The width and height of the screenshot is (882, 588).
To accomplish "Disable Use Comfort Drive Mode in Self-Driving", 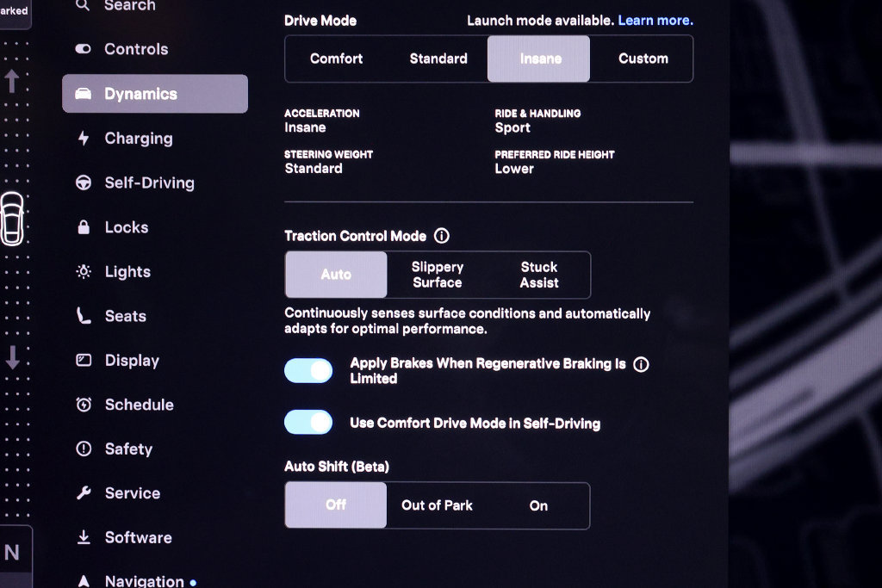I will [x=308, y=423].
